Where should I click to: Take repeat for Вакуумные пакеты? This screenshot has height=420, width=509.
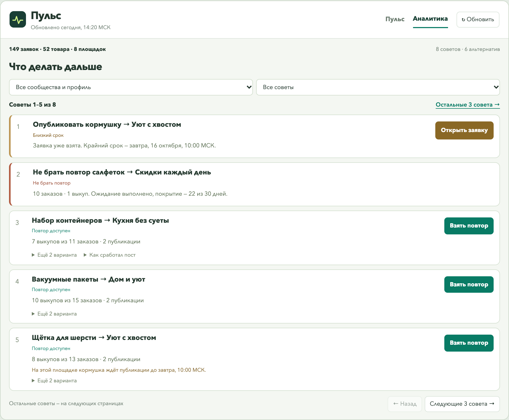469,285
